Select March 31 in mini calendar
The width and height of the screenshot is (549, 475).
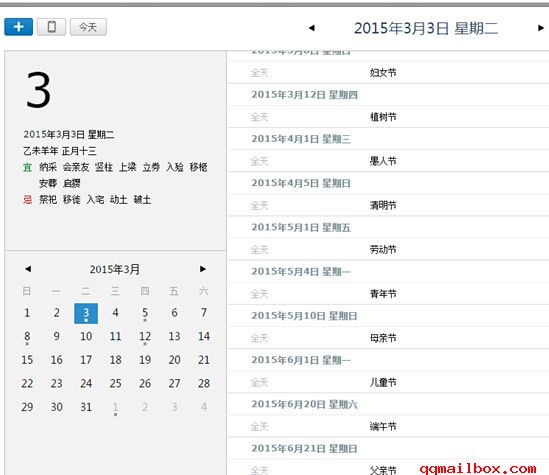[86, 407]
